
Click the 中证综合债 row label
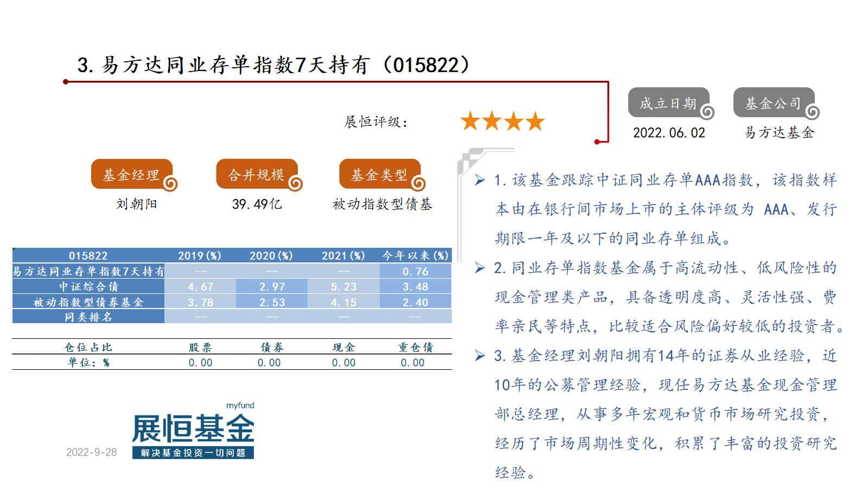[x=88, y=286]
